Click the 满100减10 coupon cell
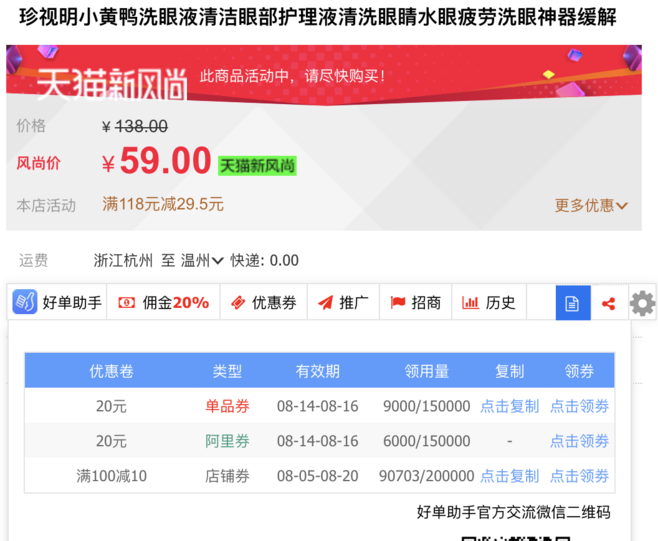Image resolution: width=658 pixels, height=541 pixels. [x=112, y=476]
